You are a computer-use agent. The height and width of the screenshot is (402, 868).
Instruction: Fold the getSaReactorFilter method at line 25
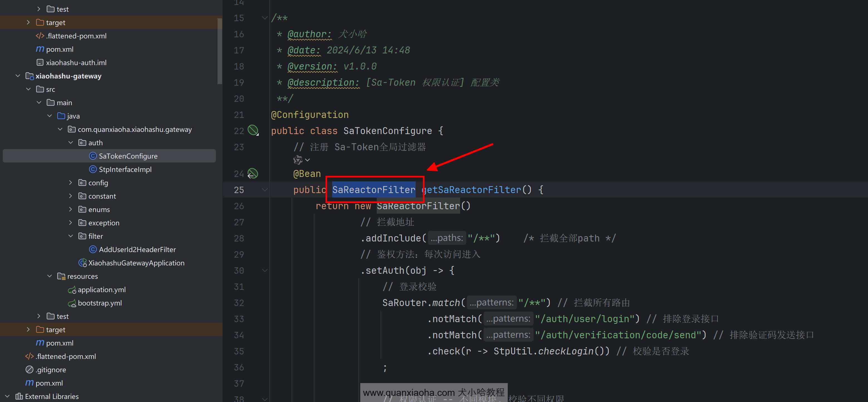click(265, 190)
